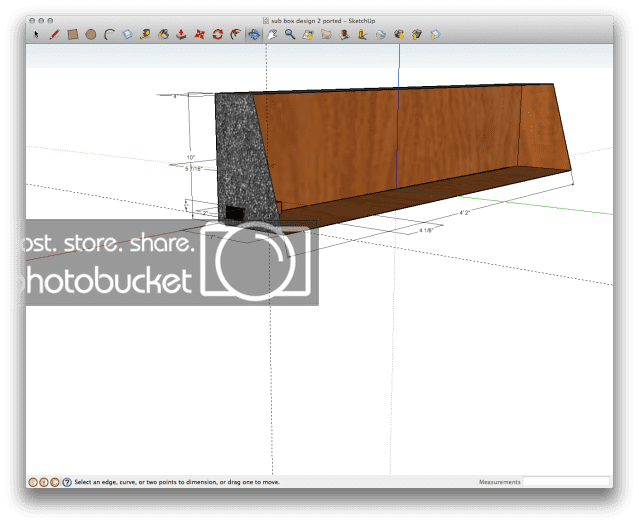Click the second round status bar icon
This screenshot has width=639, height=524.
click(x=43, y=482)
